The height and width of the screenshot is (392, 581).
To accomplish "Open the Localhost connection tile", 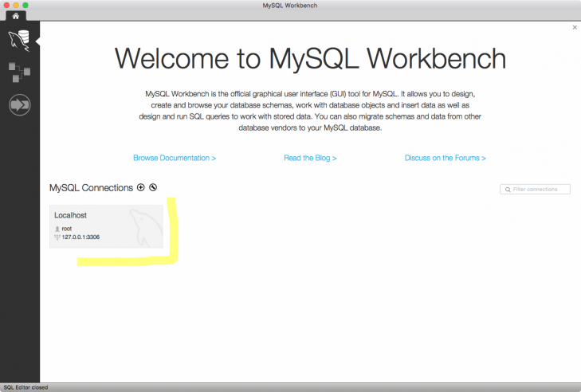I will pos(106,226).
